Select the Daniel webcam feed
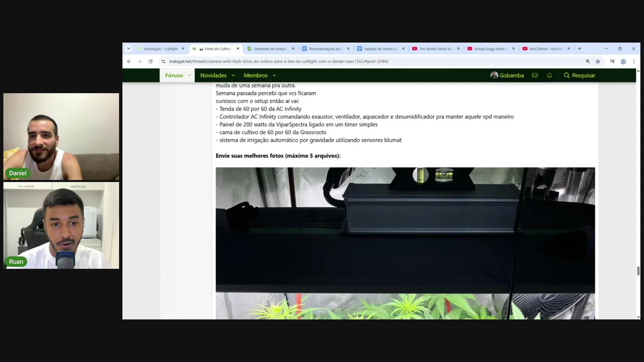644x362 pixels. tap(61, 137)
